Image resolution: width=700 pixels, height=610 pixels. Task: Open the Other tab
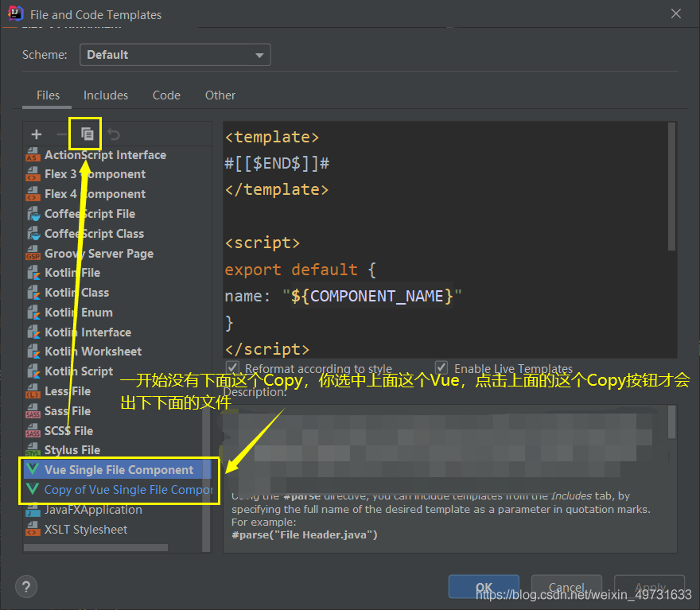click(220, 95)
